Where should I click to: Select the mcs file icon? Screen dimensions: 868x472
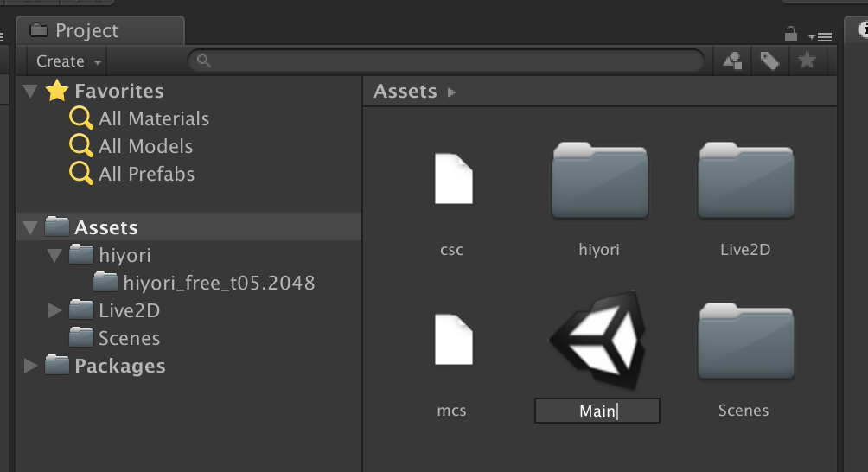tap(452, 340)
